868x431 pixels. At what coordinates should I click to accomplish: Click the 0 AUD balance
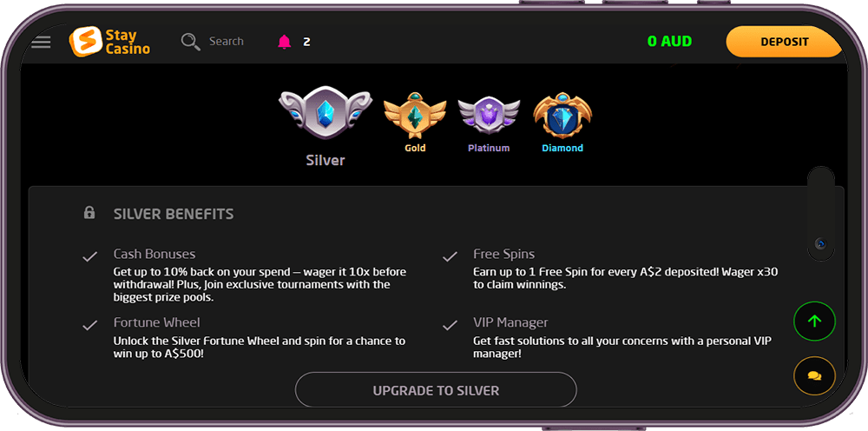pyautogui.click(x=669, y=42)
